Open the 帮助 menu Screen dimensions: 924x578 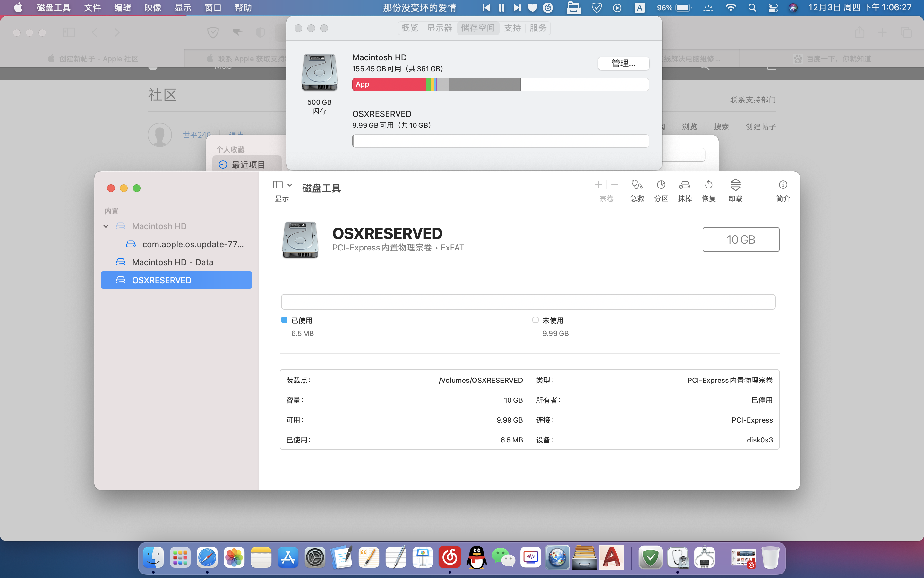243,8
